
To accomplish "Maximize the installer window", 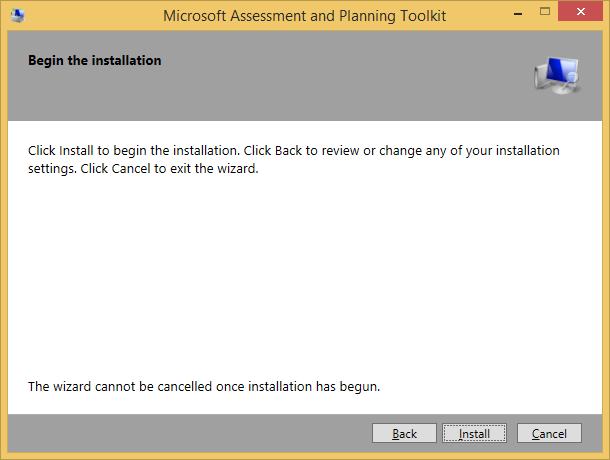I will [543, 14].
